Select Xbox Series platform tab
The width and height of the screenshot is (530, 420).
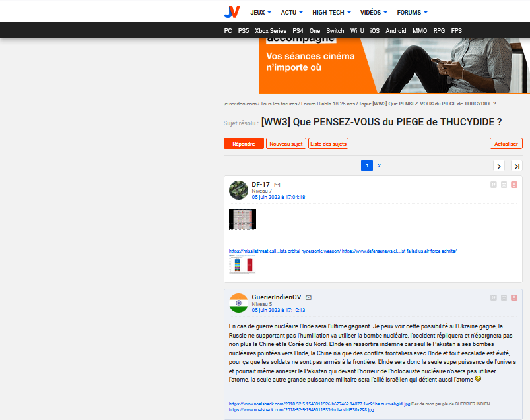(271, 31)
